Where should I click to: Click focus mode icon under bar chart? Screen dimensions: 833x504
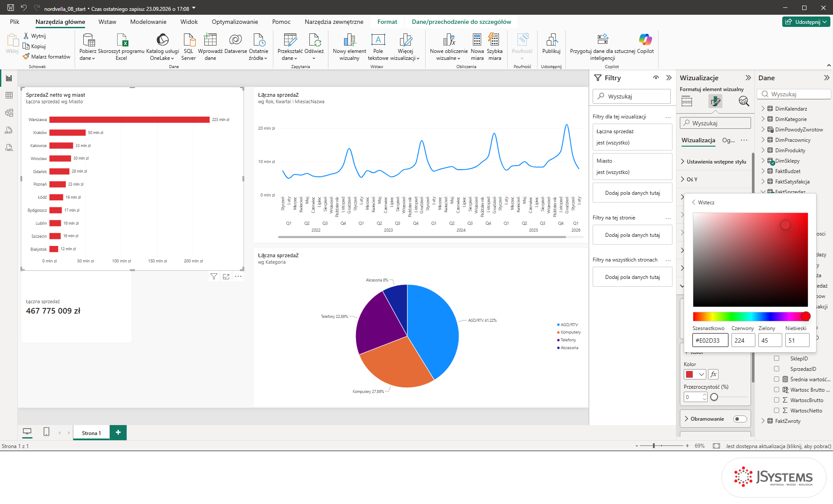pos(226,276)
